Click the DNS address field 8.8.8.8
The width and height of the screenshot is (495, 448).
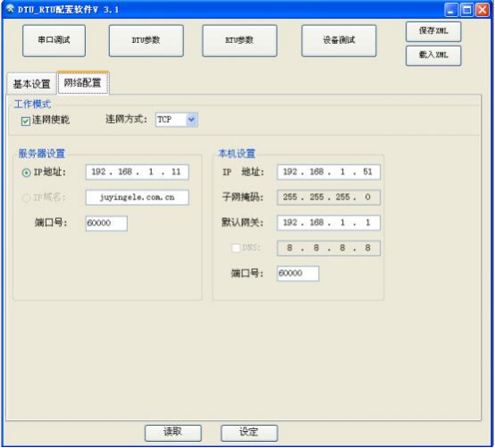click(x=329, y=248)
